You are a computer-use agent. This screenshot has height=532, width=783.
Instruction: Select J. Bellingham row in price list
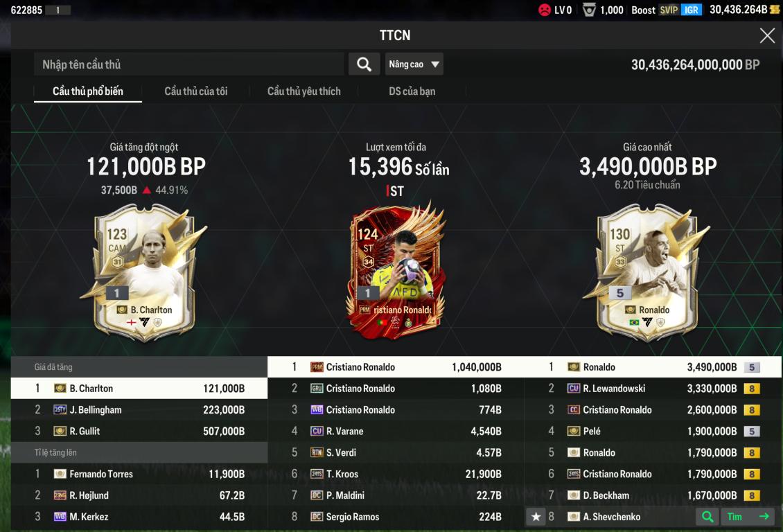[139, 409]
